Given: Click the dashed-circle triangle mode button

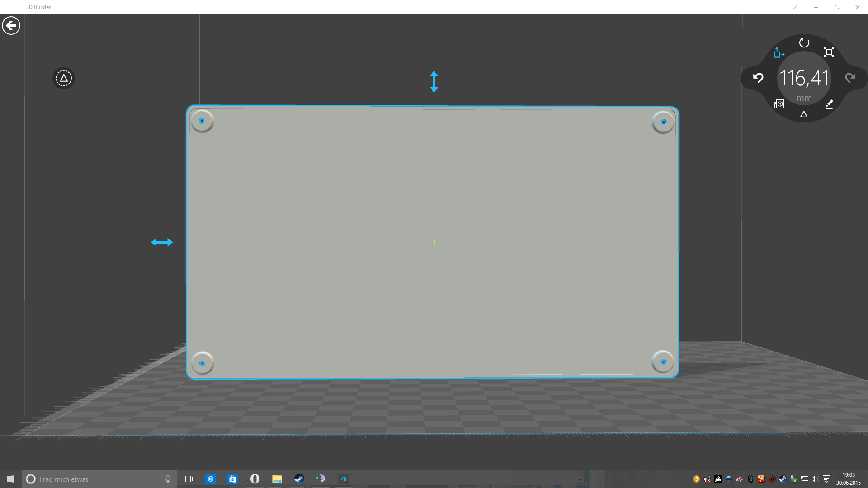Looking at the screenshot, I should pyautogui.click(x=64, y=78).
